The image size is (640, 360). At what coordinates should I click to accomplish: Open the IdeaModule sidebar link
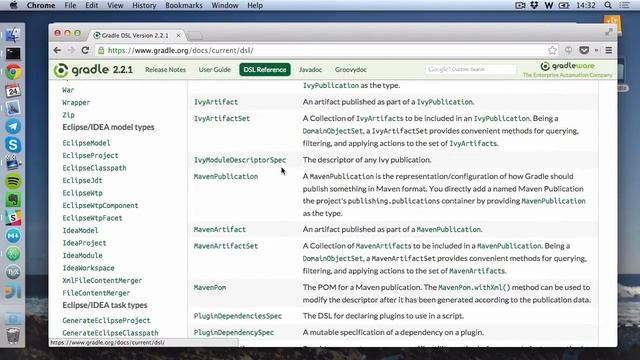[x=82, y=256]
